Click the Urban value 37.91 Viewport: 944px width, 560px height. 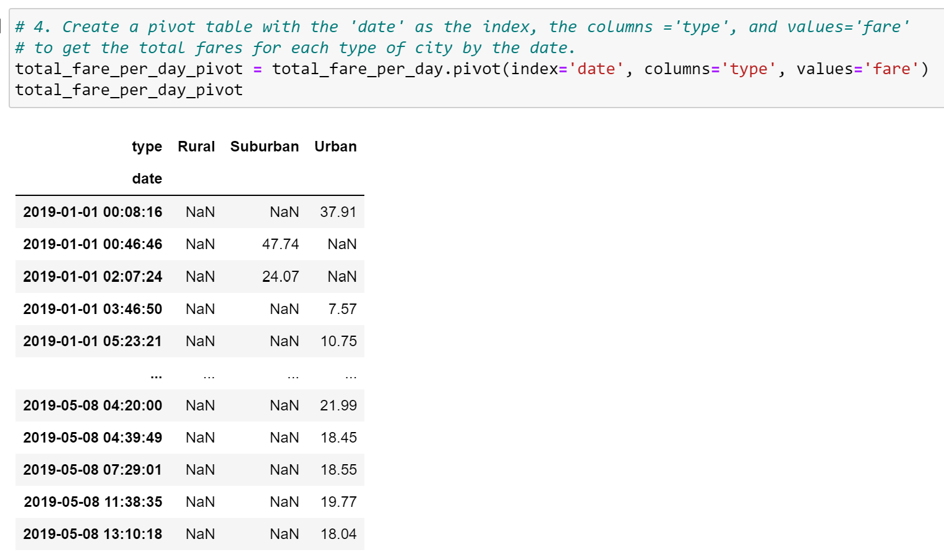pos(338,212)
